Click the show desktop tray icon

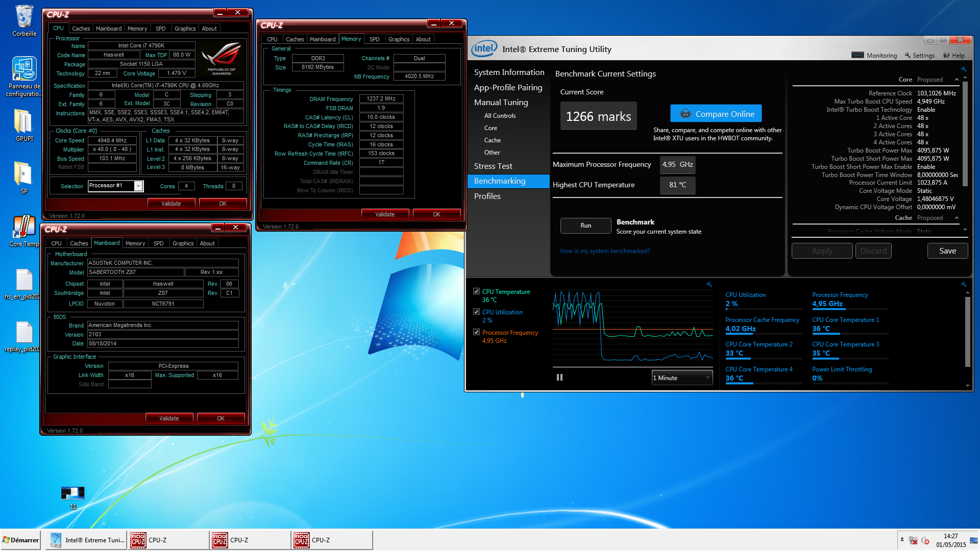point(974,540)
